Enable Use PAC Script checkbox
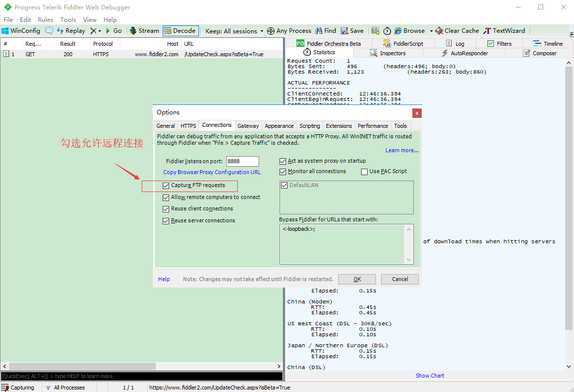The width and height of the screenshot is (574, 392). [x=364, y=172]
